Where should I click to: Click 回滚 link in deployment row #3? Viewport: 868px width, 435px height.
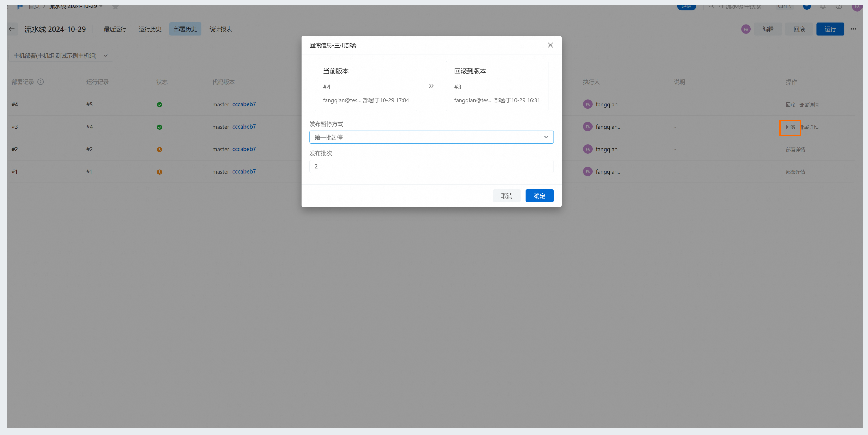coord(790,127)
